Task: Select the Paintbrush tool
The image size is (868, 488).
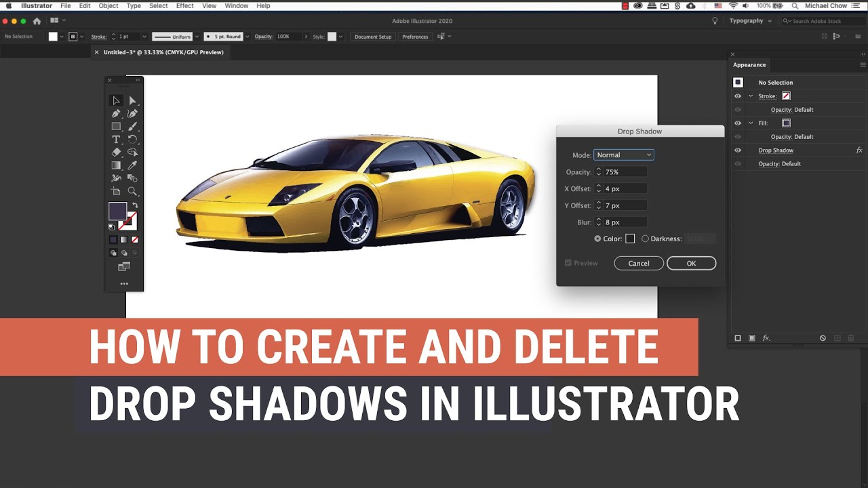Action: [x=132, y=126]
